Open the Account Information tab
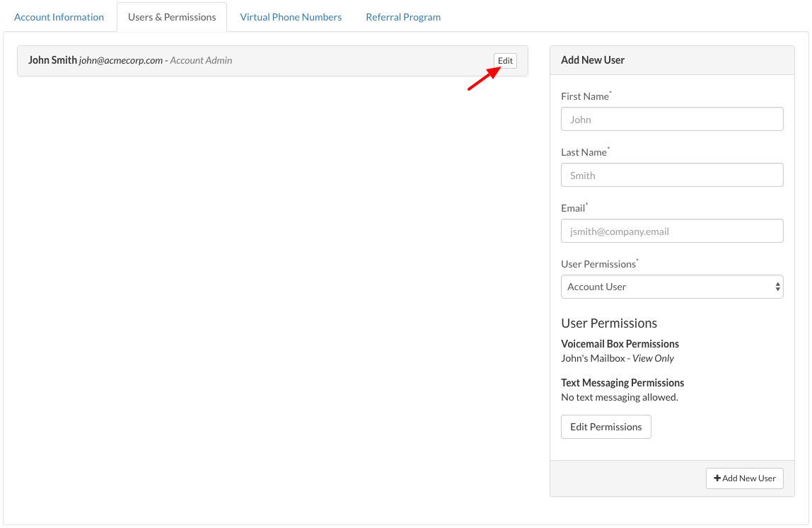 [x=59, y=17]
